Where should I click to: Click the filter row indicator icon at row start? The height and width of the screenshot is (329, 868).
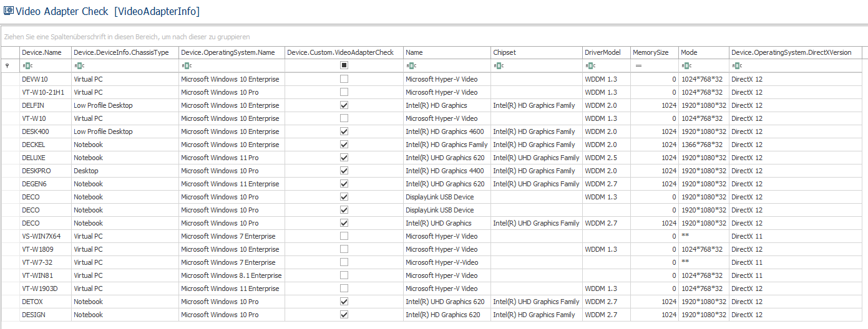pyautogui.click(x=7, y=65)
